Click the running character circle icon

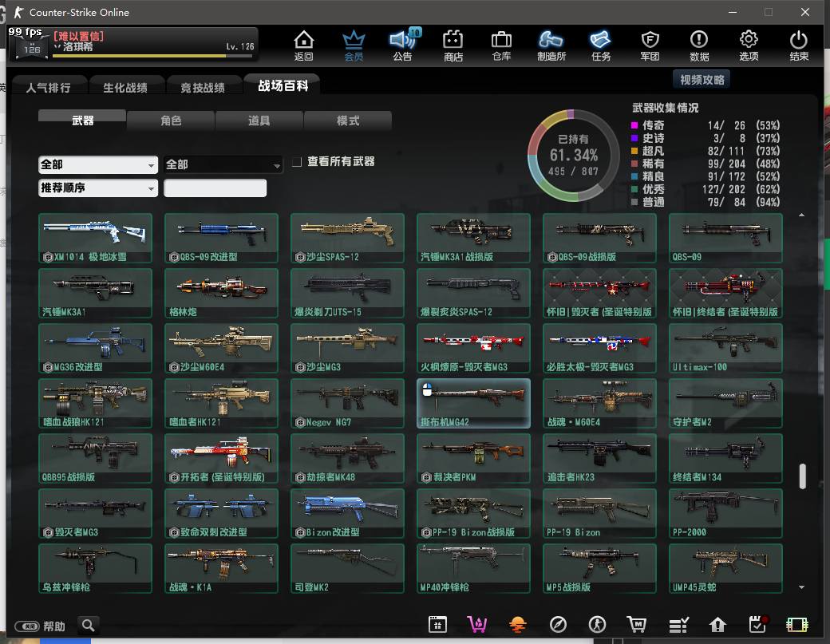[597, 625]
